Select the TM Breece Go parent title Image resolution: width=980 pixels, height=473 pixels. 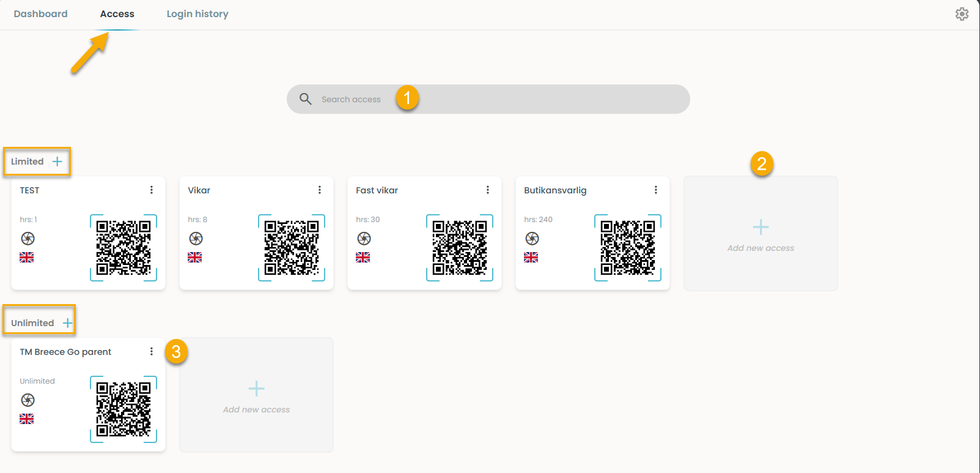point(65,352)
